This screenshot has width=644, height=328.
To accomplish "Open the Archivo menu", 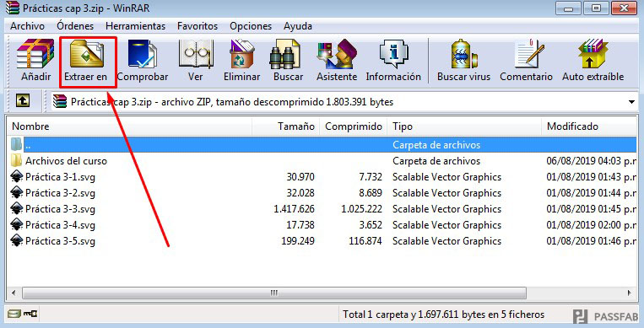I will (28, 26).
